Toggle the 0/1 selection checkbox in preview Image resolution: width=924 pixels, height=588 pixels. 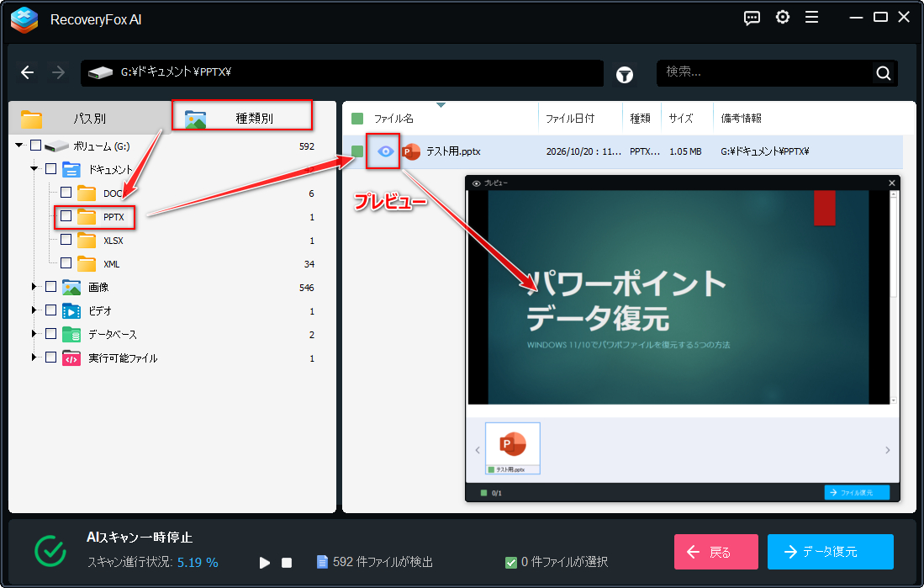[483, 493]
